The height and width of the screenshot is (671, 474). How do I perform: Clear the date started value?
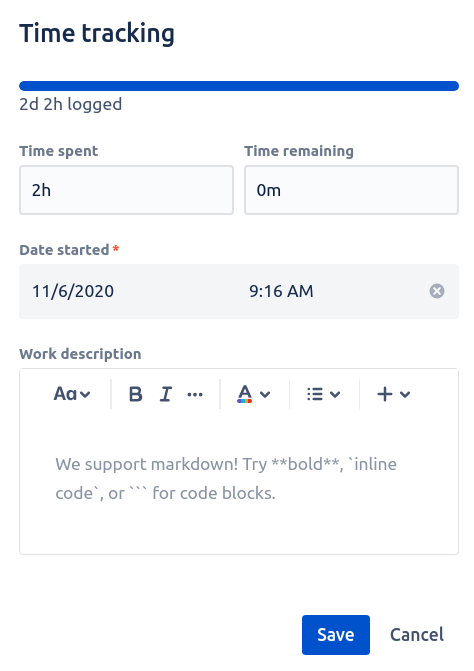click(x=437, y=291)
